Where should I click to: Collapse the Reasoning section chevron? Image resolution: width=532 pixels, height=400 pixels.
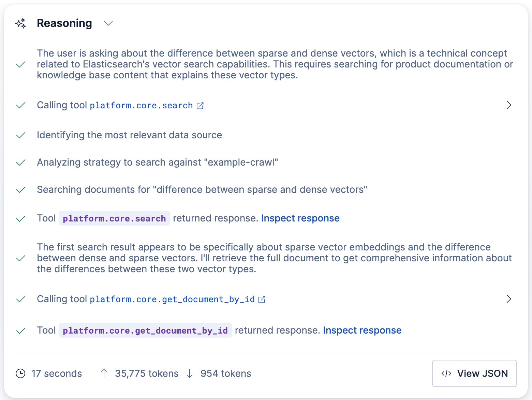point(108,23)
